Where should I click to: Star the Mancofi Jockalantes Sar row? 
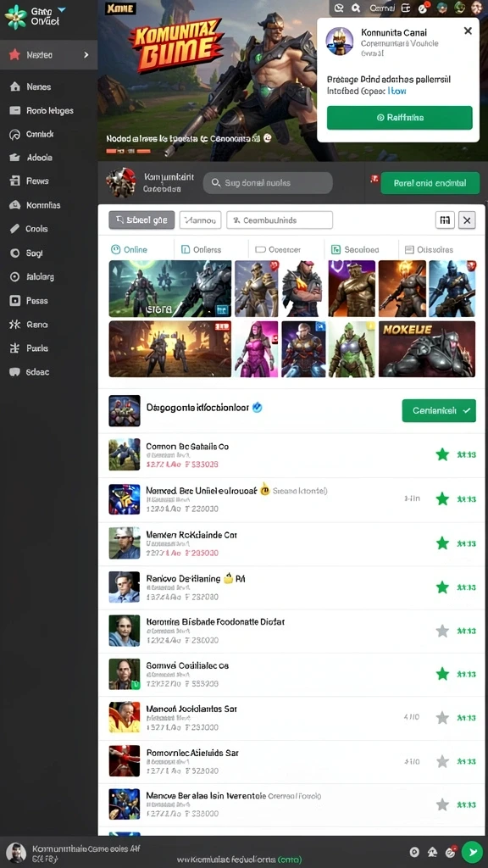[442, 718]
